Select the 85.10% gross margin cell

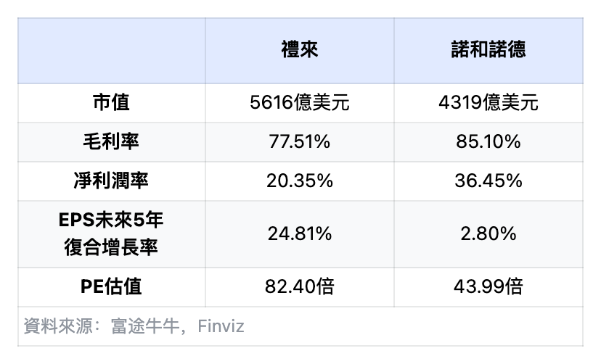488,141
